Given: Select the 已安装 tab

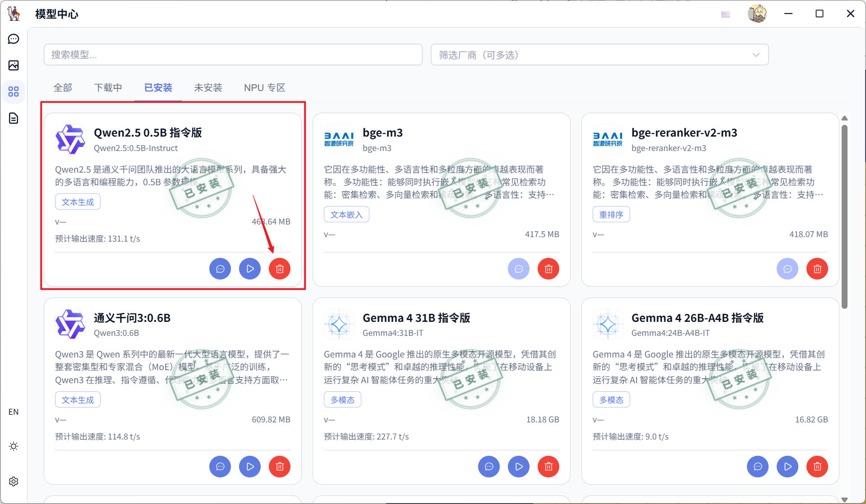Looking at the screenshot, I should pos(158,87).
